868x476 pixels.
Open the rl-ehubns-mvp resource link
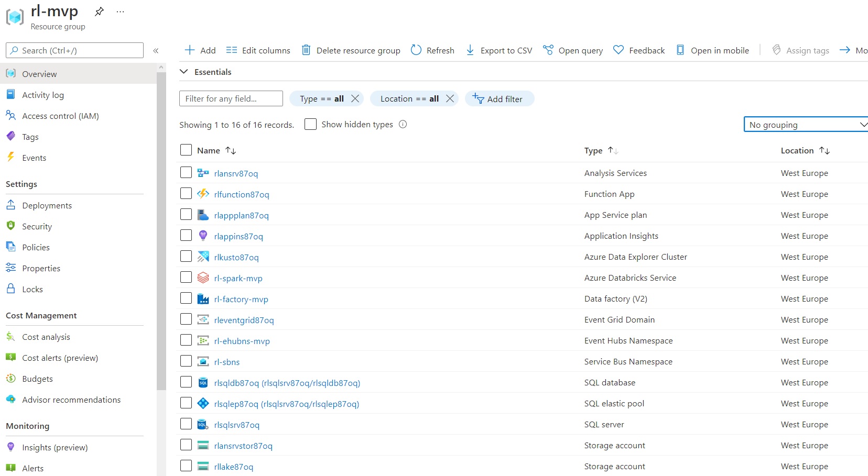242,341
